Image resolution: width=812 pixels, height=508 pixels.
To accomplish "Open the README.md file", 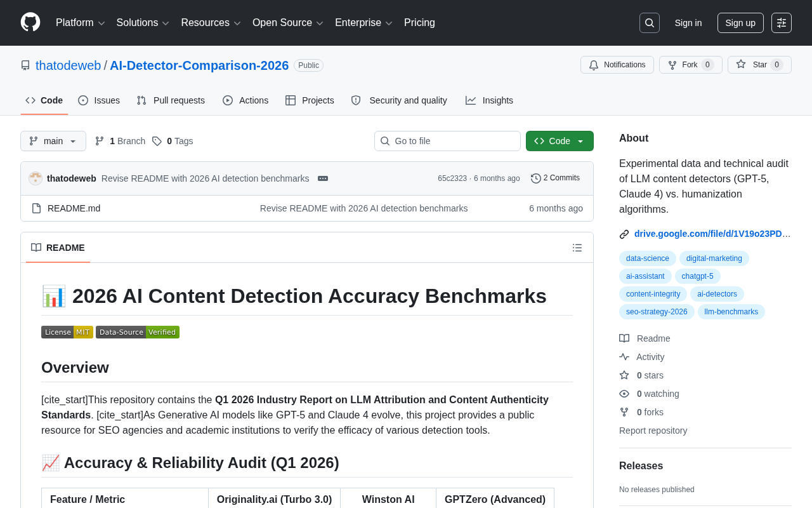I will tap(74, 208).
